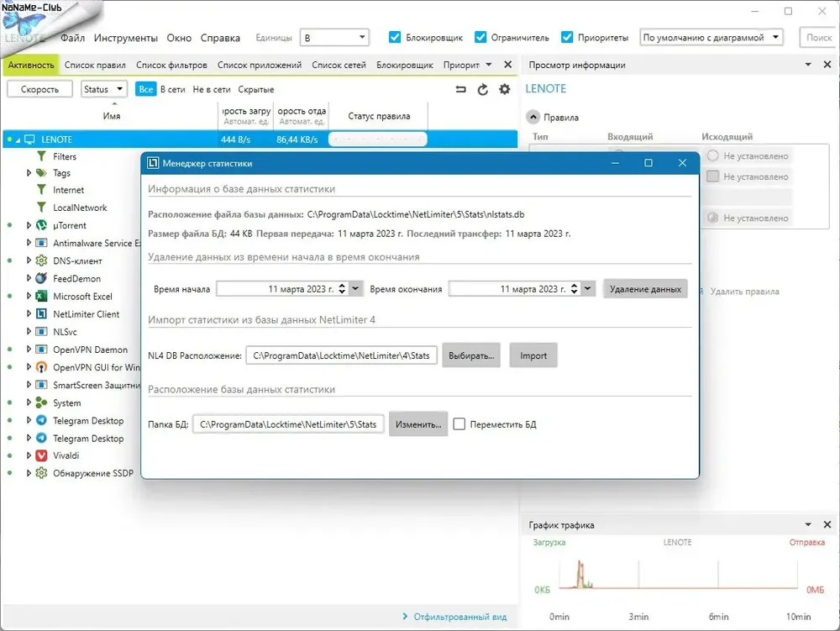840x631 pixels.
Task: Click the OpenVPN Daemon icon
Action: [x=41, y=350]
